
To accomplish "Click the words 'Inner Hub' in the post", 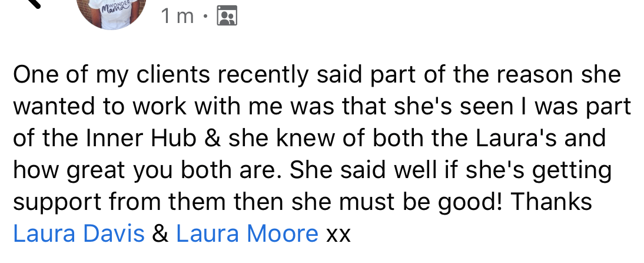I will click(x=142, y=138).
